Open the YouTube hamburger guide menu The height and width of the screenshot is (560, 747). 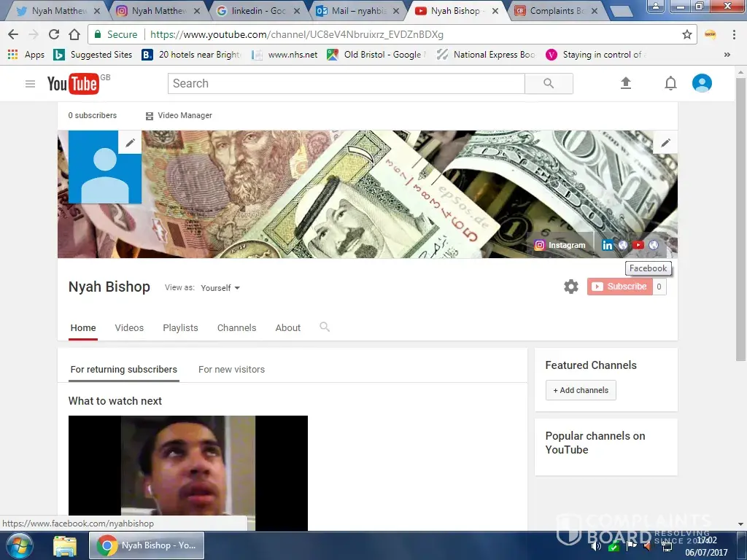(x=30, y=84)
